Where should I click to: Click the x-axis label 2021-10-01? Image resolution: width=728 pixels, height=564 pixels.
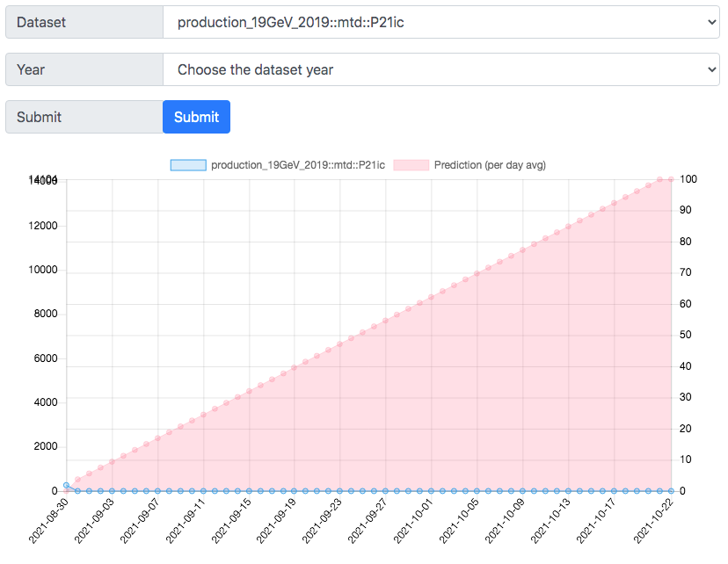point(414,521)
